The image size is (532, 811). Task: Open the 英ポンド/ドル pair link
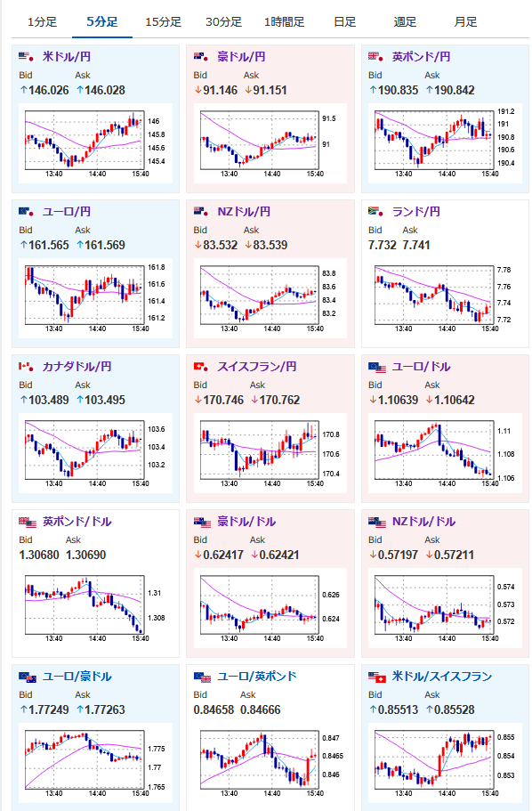77,522
